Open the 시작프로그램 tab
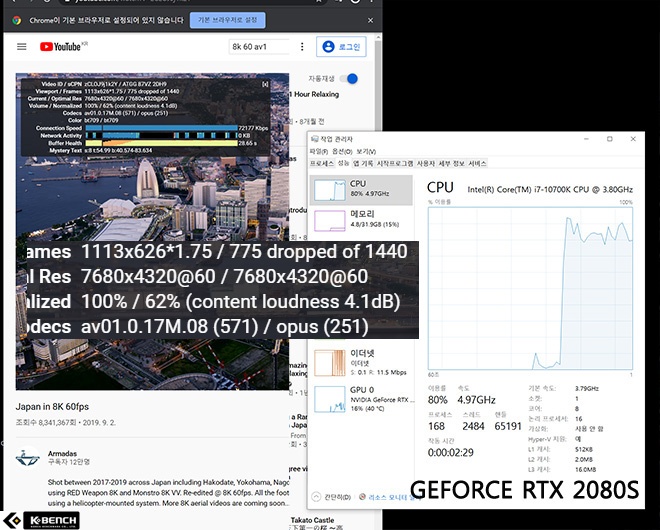Viewport: 660px width, 530px height. point(395,163)
